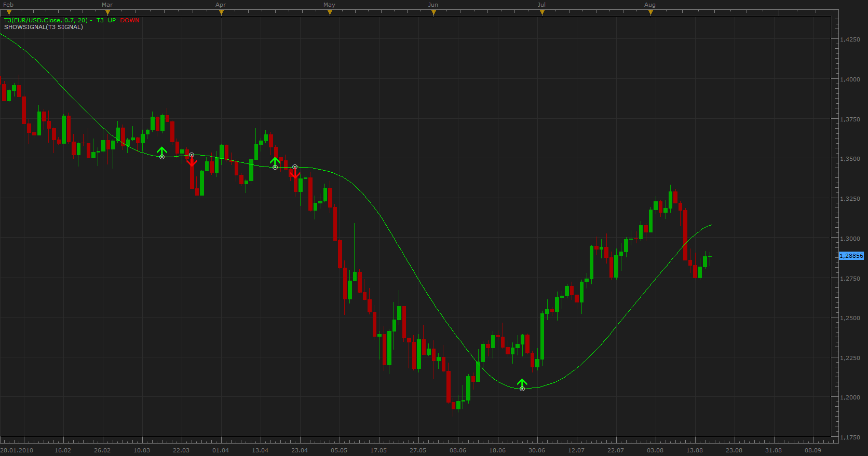Viewport: 868px width, 456px height.
Task: Click the orange Mar month marker triangle
Action: click(107, 13)
